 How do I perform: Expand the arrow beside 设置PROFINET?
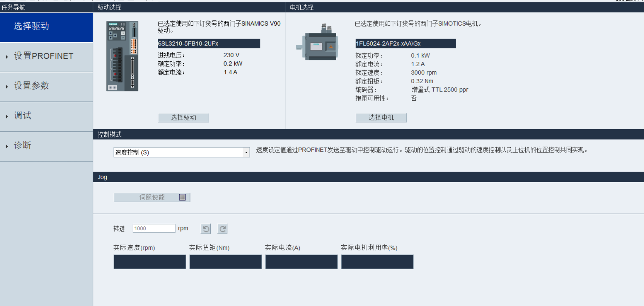tap(7, 57)
